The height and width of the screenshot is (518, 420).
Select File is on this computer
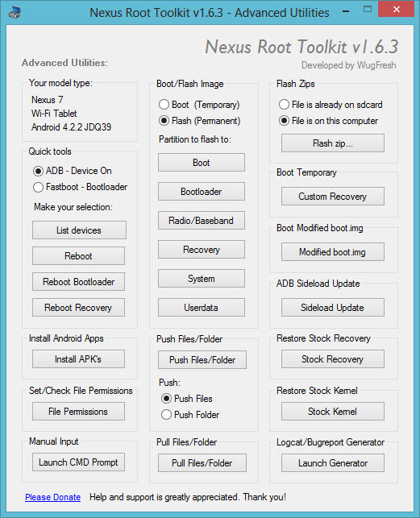pos(328,121)
